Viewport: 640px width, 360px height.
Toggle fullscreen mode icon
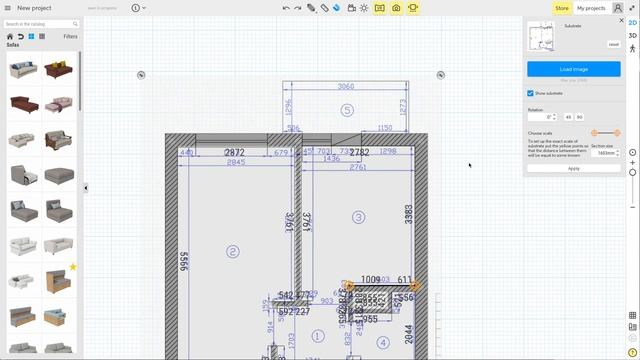point(632,8)
